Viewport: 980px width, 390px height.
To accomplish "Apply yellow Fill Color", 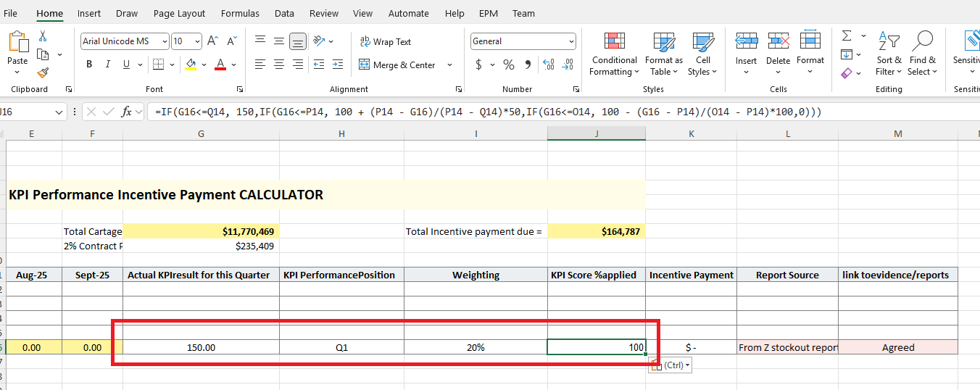I will click(191, 64).
